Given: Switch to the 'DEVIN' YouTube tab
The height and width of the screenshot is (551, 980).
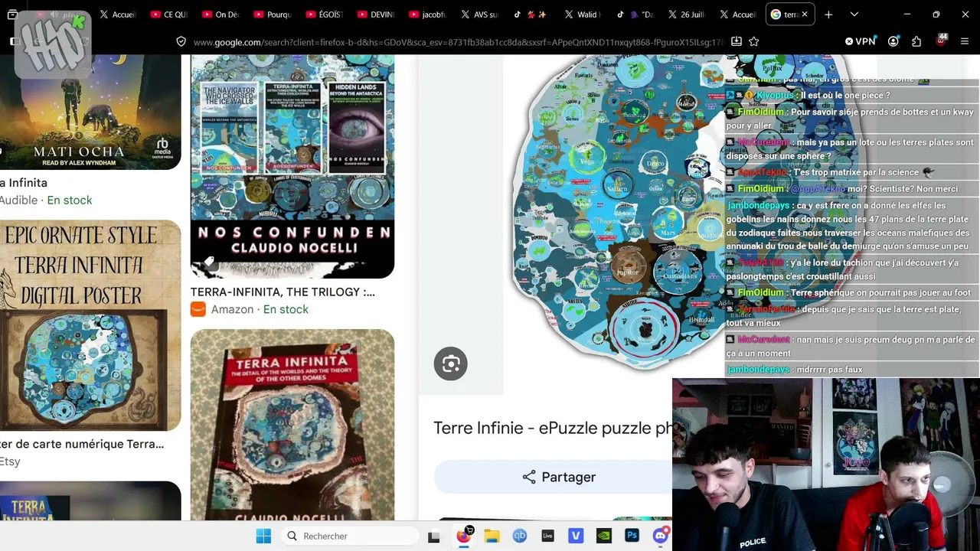Looking at the screenshot, I should (375, 15).
